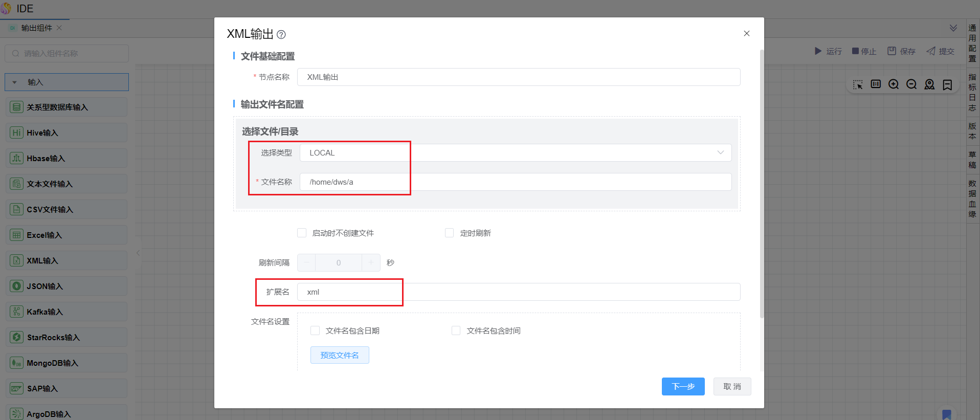980x420 pixels.
Task: Toggle the 定时刷新 checkbox
Action: pyautogui.click(x=450, y=233)
